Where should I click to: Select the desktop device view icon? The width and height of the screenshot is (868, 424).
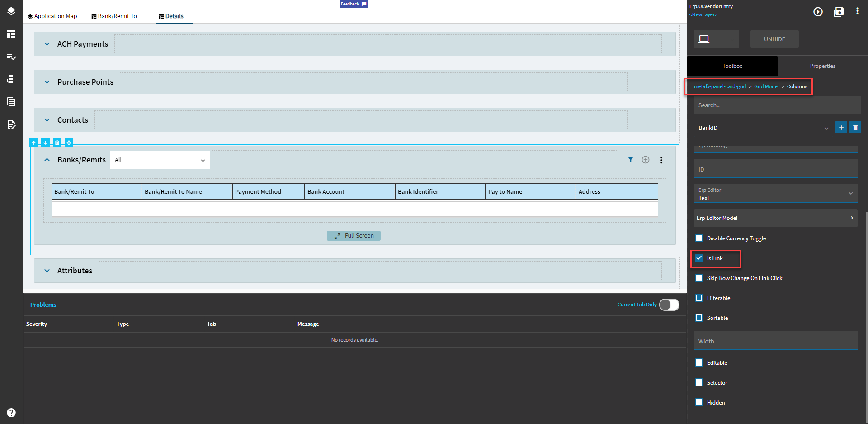point(704,39)
